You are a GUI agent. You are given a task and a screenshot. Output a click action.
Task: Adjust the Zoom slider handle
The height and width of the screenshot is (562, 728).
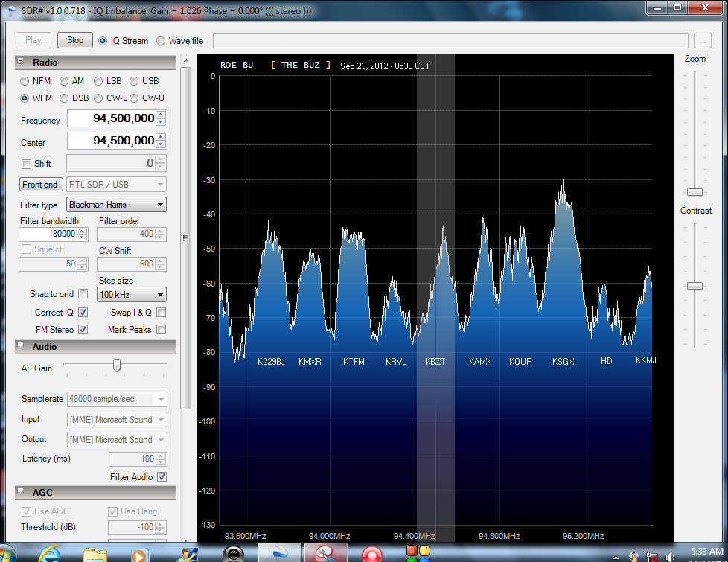[x=695, y=192]
